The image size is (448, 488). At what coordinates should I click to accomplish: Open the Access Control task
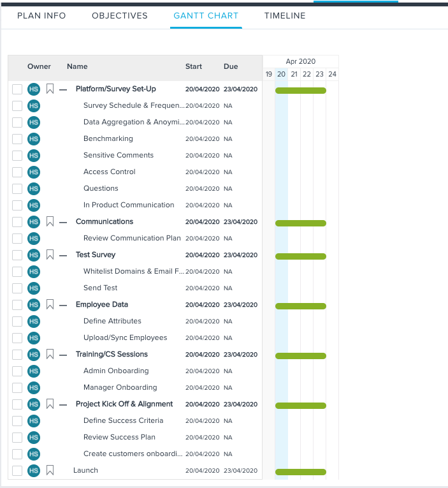[x=110, y=172]
